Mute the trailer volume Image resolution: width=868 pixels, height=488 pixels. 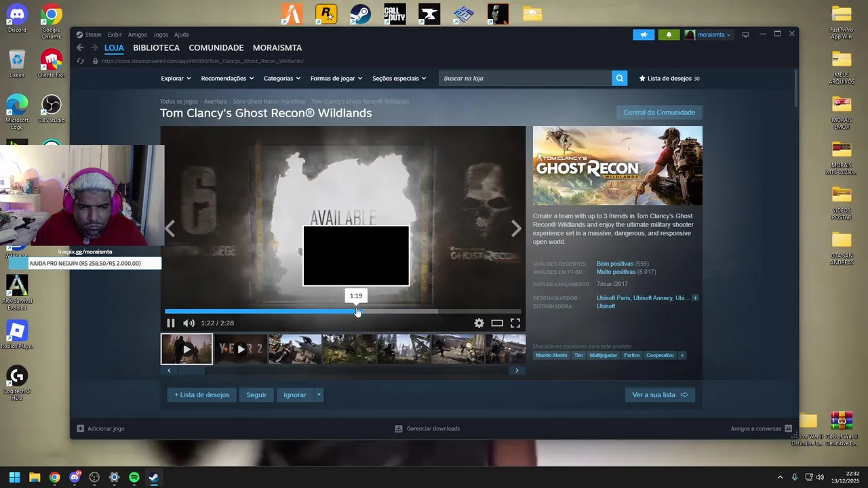coord(189,323)
